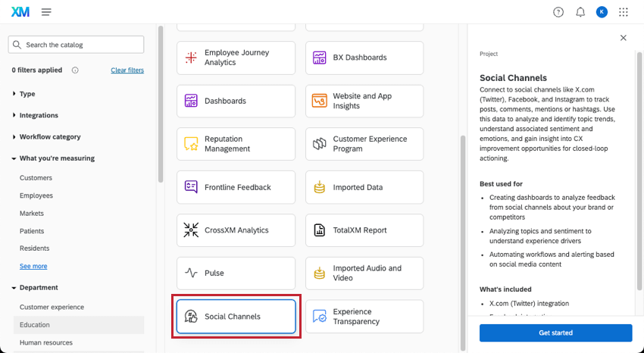Click the filters applied info icon

pos(75,70)
